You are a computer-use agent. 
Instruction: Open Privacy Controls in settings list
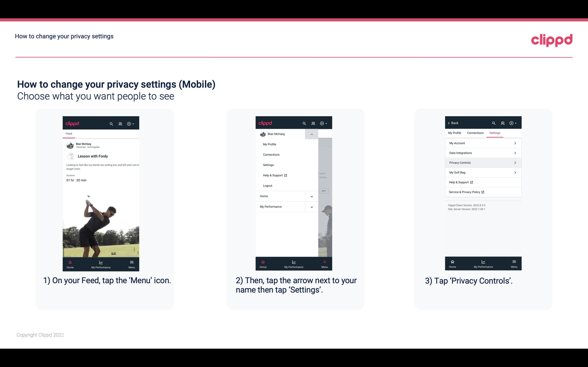(x=483, y=162)
